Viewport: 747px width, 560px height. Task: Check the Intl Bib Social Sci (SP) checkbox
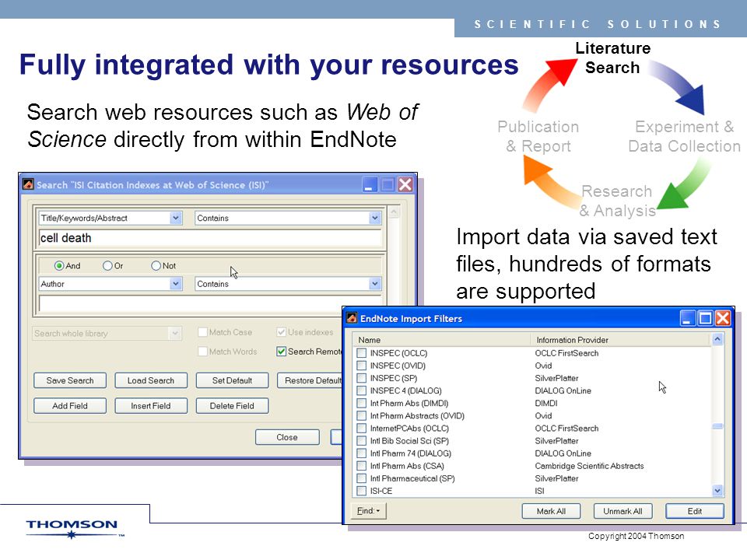coord(362,441)
